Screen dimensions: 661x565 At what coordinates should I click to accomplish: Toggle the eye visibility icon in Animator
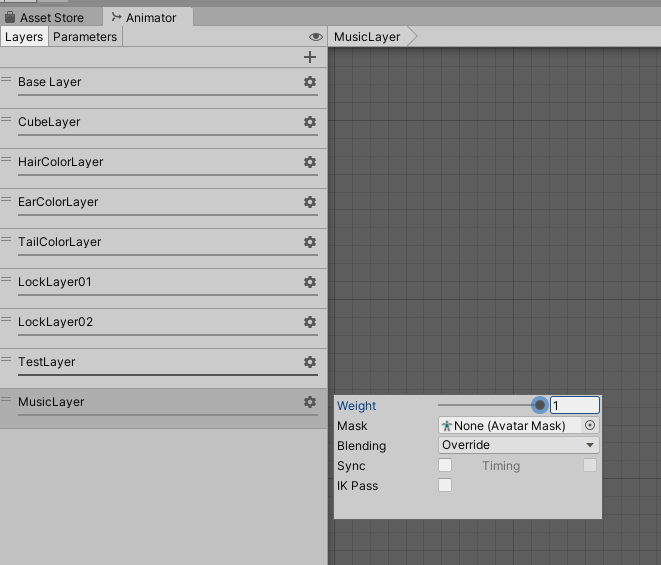coord(316,37)
